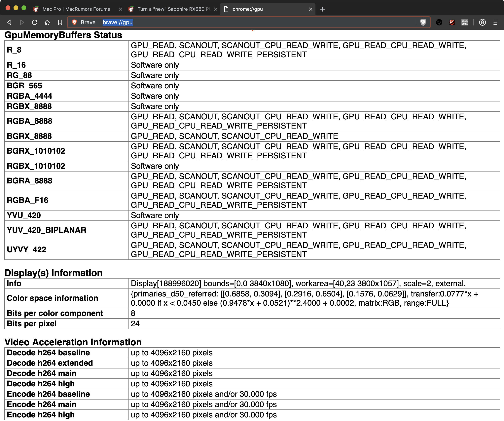This screenshot has height=421, width=504.
Task: Click the Chrome logo extension icon
Action: click(439, 22)
